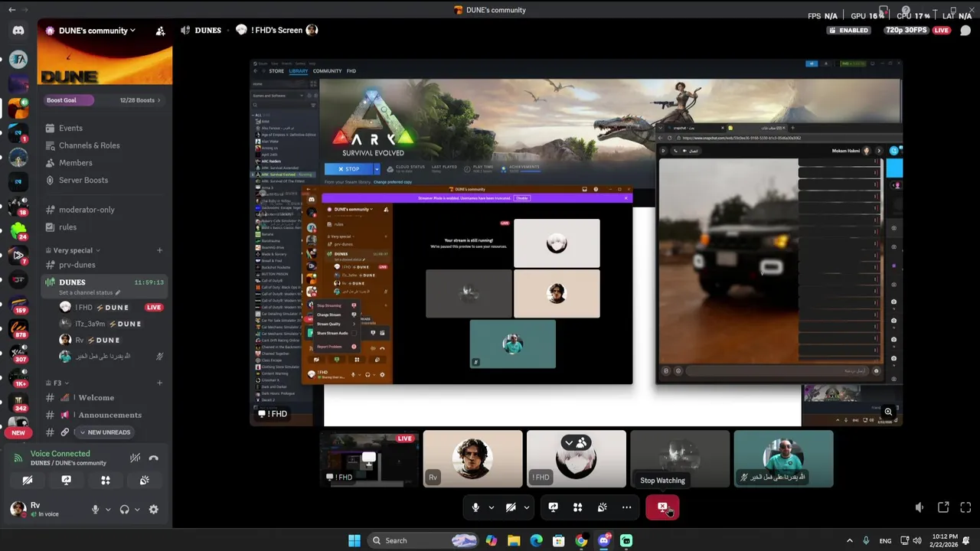Adjust stream volume speaker icon
This screenshot has width=980, height=551.
pyautogui.click(x=920, y=507)
